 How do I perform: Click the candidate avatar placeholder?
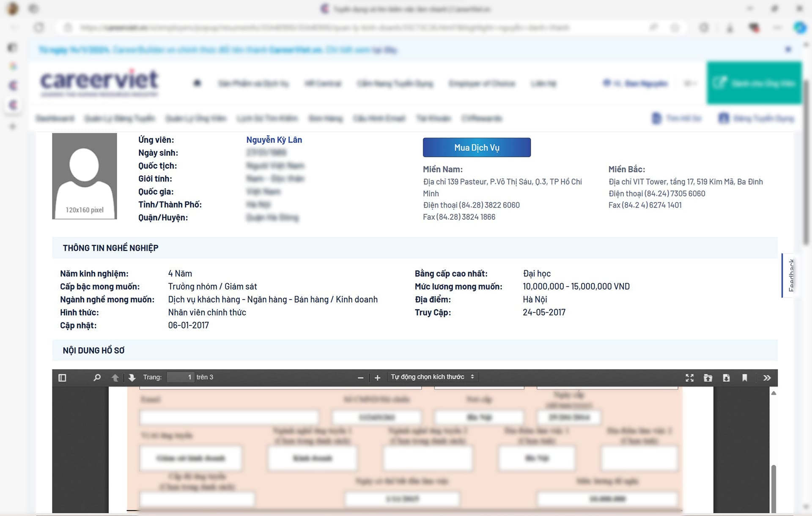(x=85, y=176)
